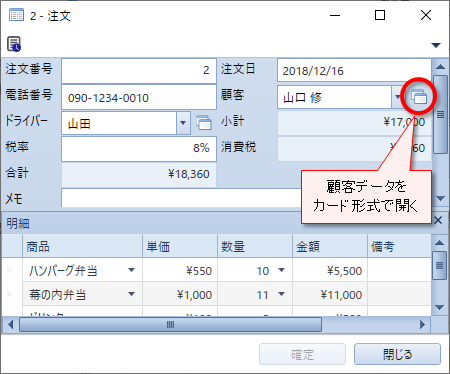Maximize the 注文 window
Screen dimensions: 450x374
click(x=380, y=15)
